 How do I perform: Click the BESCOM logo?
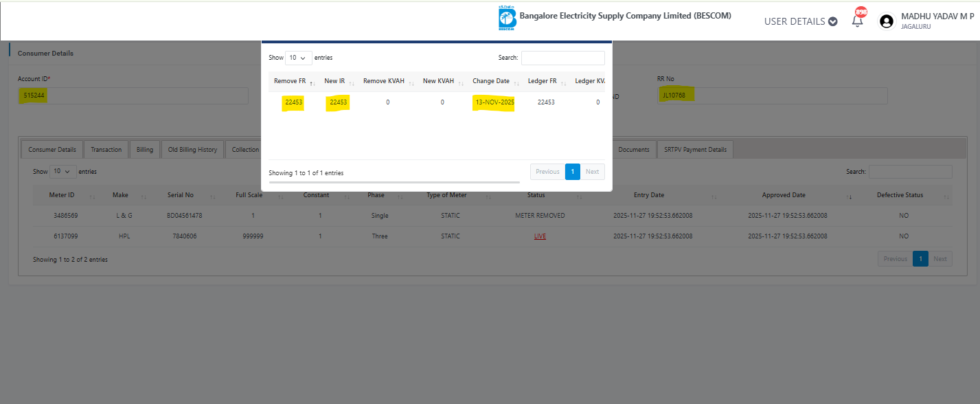[507, 19]
